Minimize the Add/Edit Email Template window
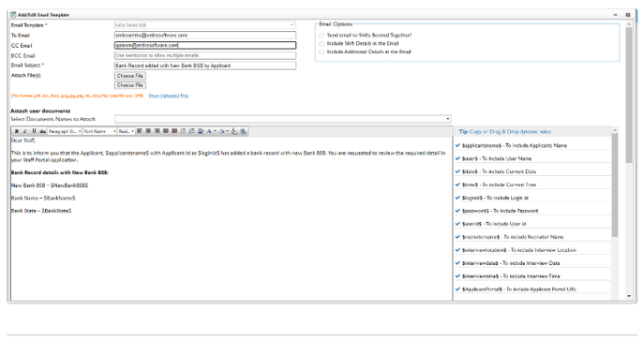Screen dimensions: 644x341 (x=615, y=15)
